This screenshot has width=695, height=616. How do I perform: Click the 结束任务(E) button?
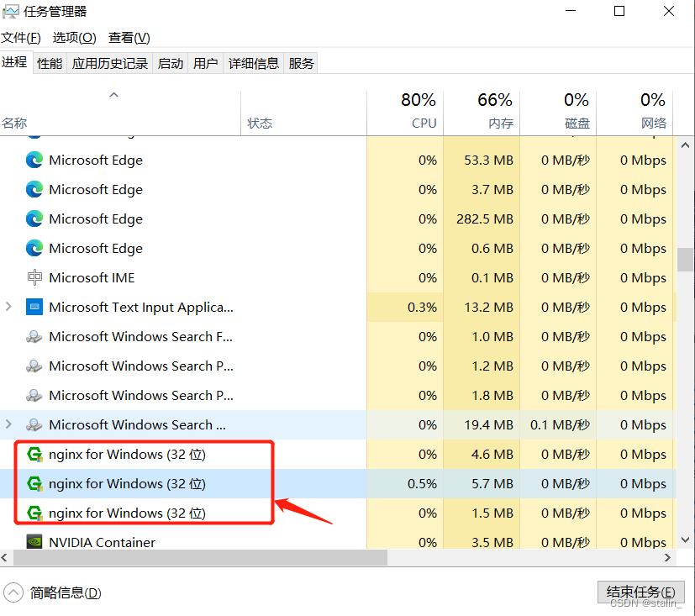641,592
